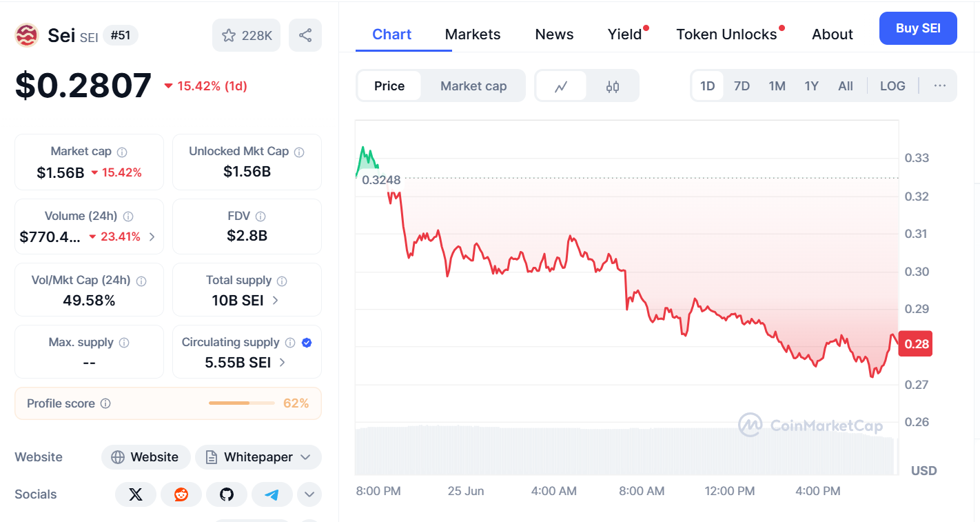Open the chart's more options ellipsis
The height and width of the screenshot is (522, 980).
point(939,86)
